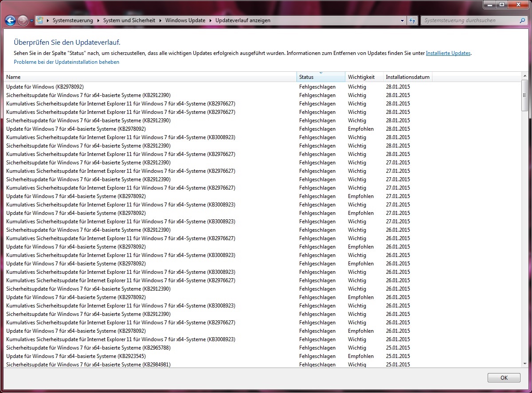The height and width of the screenshot is (393, 532).
Task: Select row Sicherheitsupdate (KB2965788)
Action: point(262,348)
